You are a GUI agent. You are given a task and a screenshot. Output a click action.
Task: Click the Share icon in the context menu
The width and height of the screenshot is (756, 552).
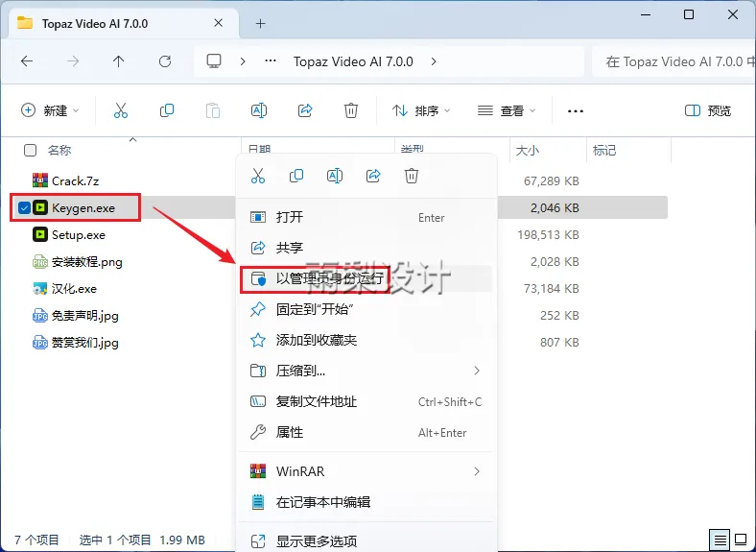coord(373,176)
